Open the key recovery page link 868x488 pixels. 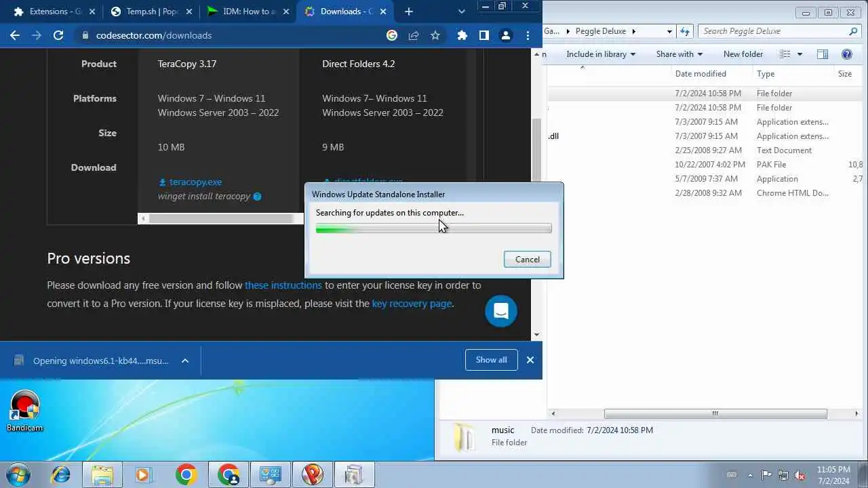(x=412, y=304)
